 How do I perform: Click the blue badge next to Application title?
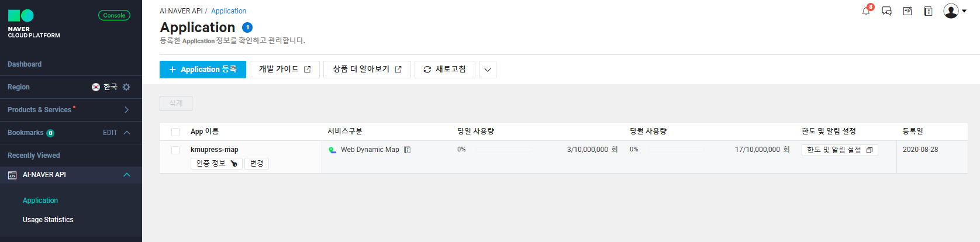247,27
